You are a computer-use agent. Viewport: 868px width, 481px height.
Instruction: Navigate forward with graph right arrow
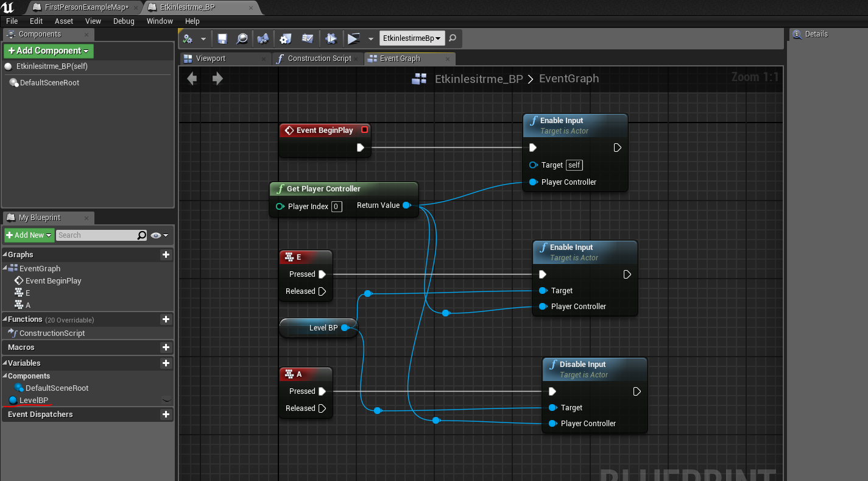pyautogui.click(x=217, y=79)
